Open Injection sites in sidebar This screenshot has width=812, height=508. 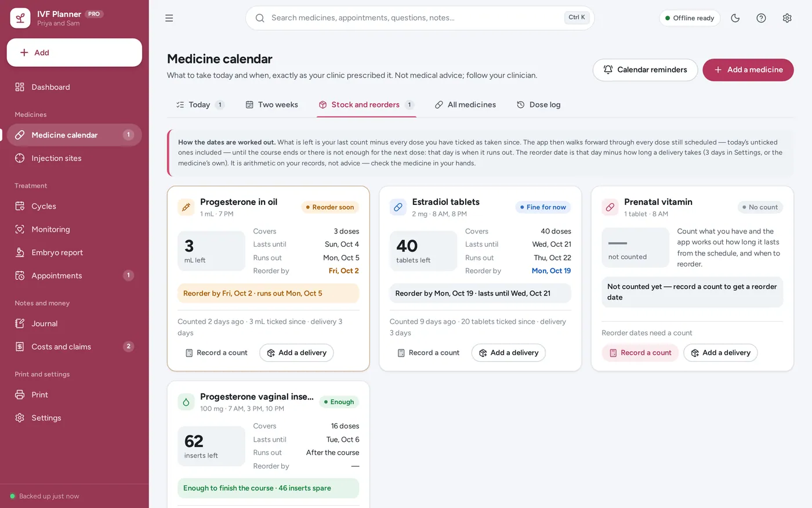[74, 158]
